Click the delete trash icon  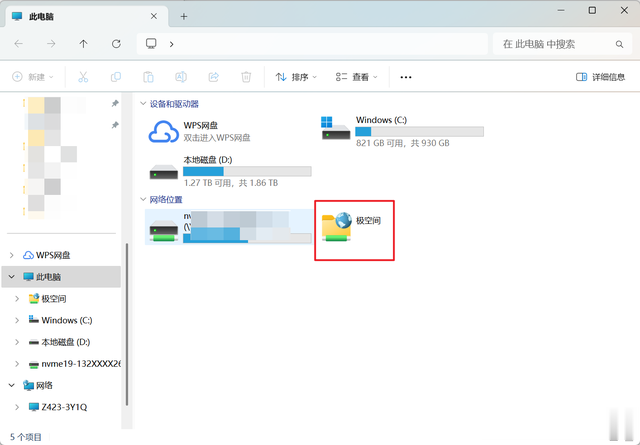[246, 77]
